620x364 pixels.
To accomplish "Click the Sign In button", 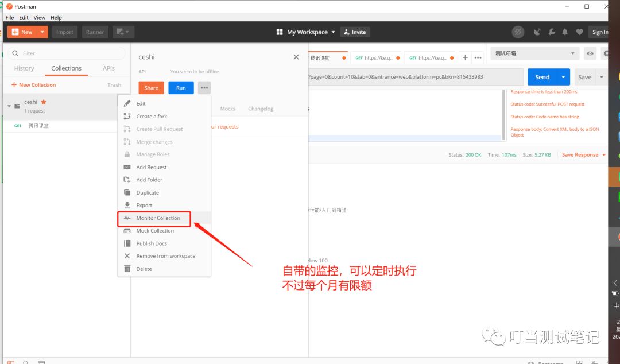I will tap(599, 32).
